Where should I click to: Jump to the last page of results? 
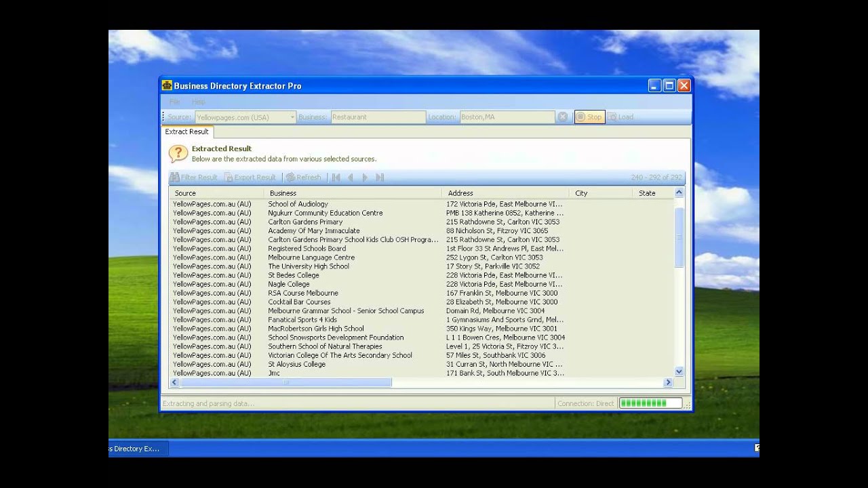click(x=380, y=178)
